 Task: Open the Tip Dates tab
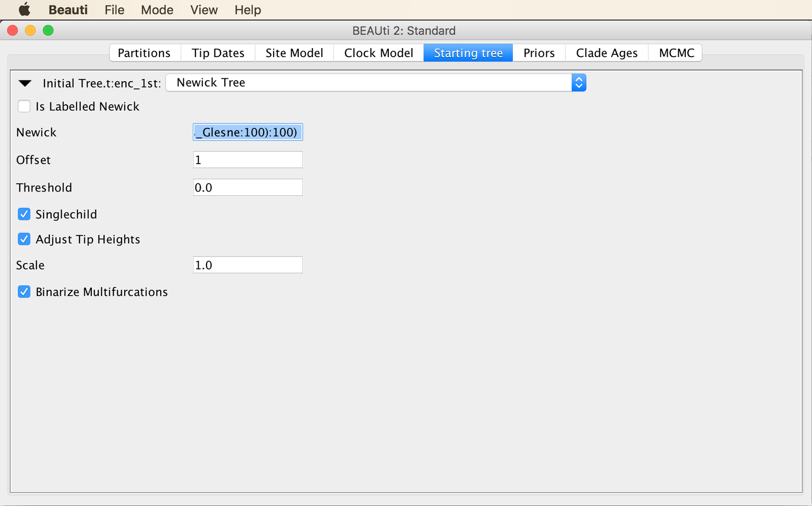click(x=218, y=53)
